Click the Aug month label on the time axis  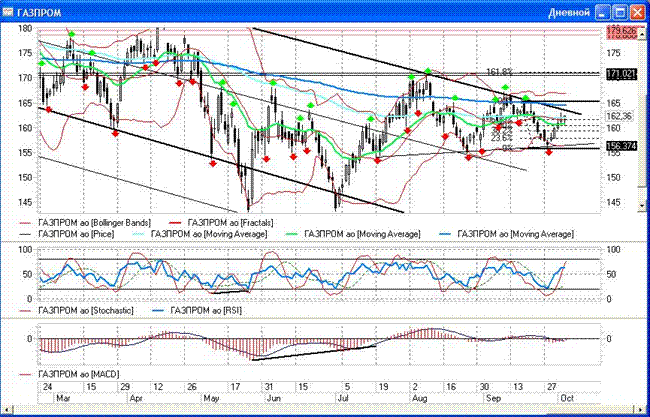[420, 398]
